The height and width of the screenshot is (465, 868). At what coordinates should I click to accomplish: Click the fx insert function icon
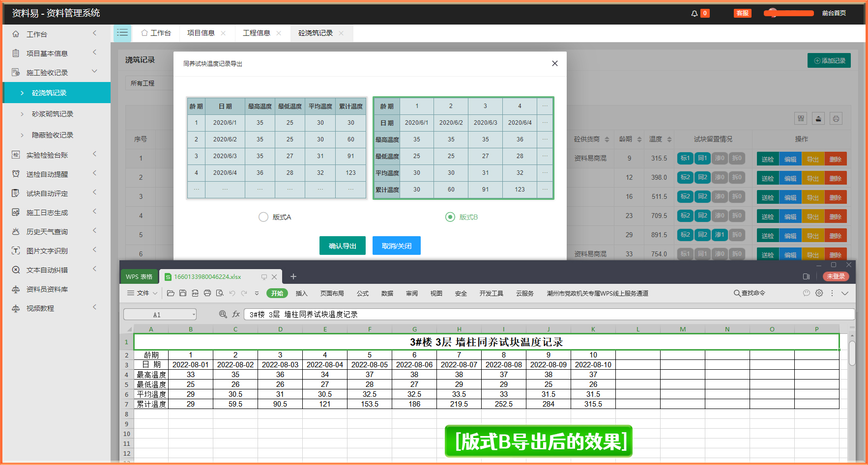click(236, 314)
